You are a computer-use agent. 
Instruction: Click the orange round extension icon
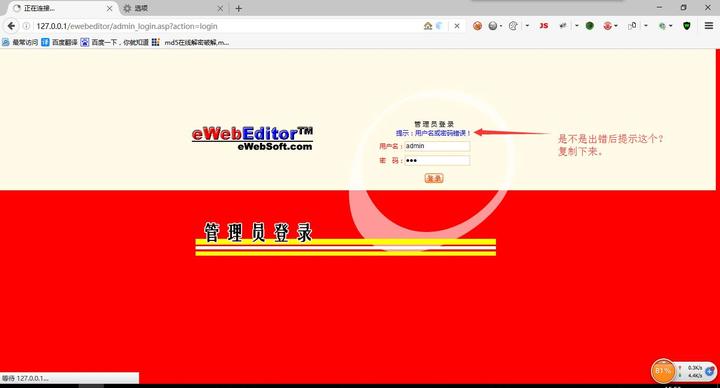(x=478, y=26)
